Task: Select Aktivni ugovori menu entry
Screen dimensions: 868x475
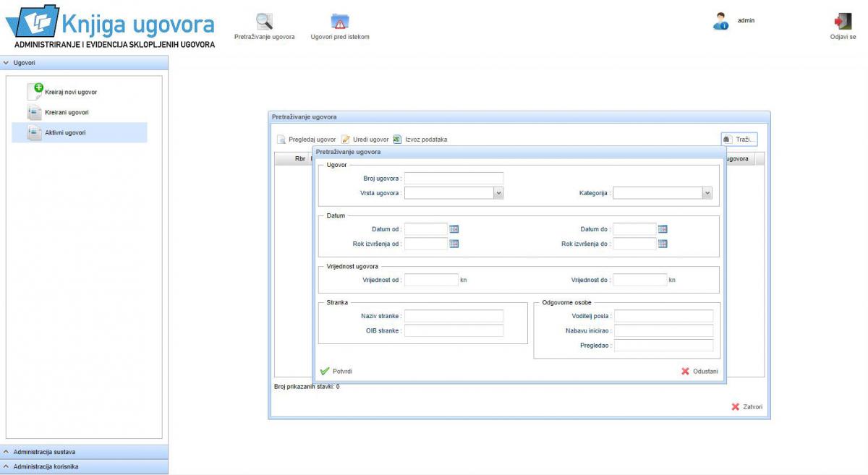Action: coord(79,132)
